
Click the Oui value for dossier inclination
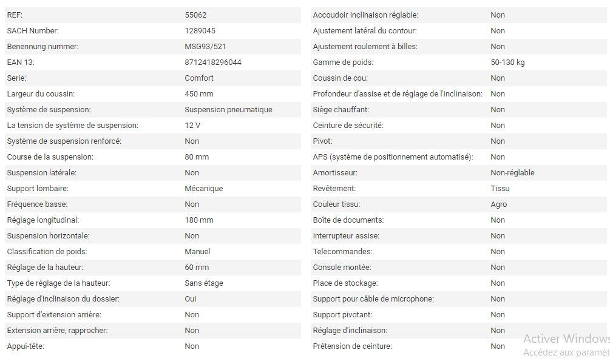[191, 299]
